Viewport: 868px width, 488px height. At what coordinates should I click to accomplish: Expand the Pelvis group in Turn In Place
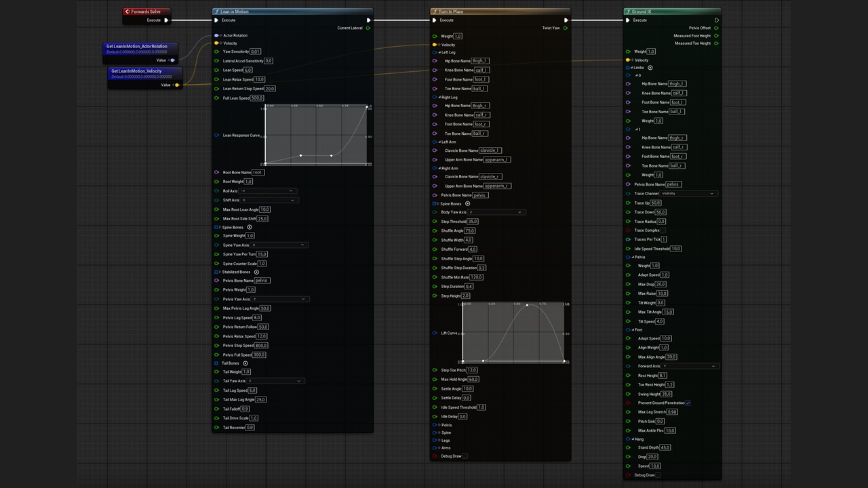click(439, 425)
